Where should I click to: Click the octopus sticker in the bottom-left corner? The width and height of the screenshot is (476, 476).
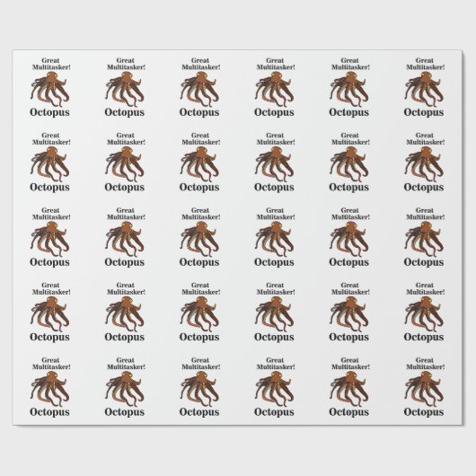pos(50,387)
